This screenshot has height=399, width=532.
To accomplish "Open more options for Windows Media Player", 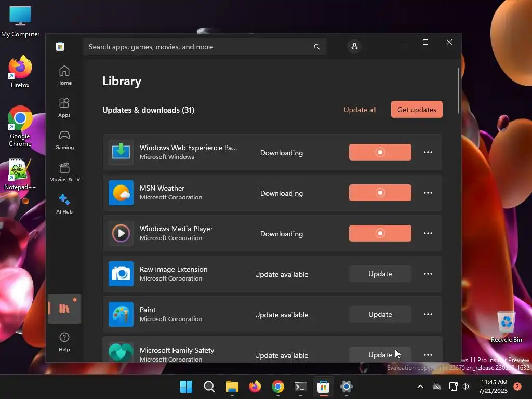I will point(428,233).
